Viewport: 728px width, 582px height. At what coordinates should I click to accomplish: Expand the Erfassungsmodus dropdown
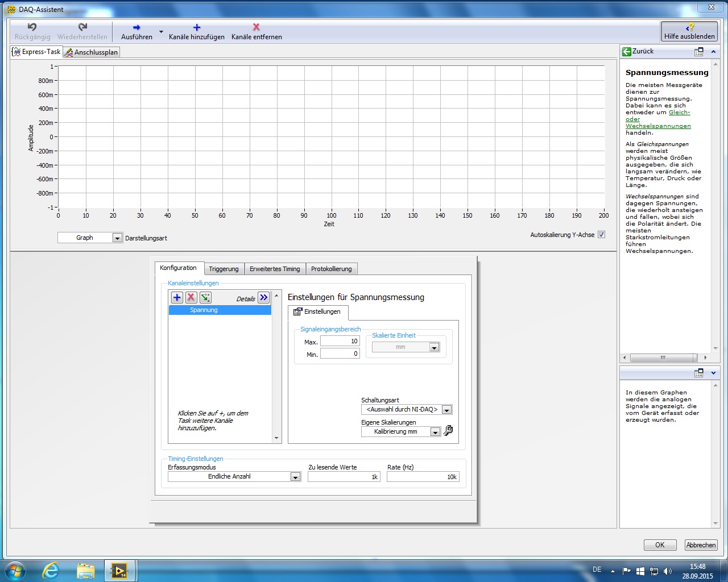click(295, 477)
